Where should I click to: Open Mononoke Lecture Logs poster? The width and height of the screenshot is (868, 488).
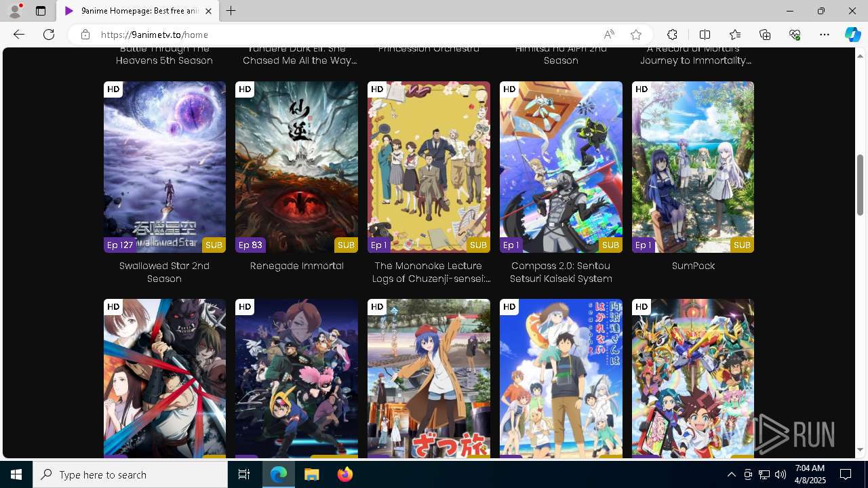click(x=429, y=167)
